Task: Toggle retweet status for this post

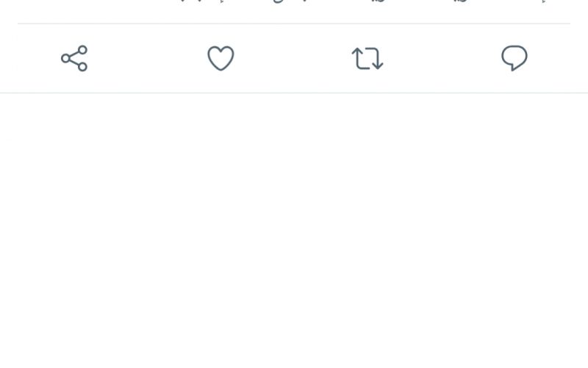Action: [x=367, y=58]
